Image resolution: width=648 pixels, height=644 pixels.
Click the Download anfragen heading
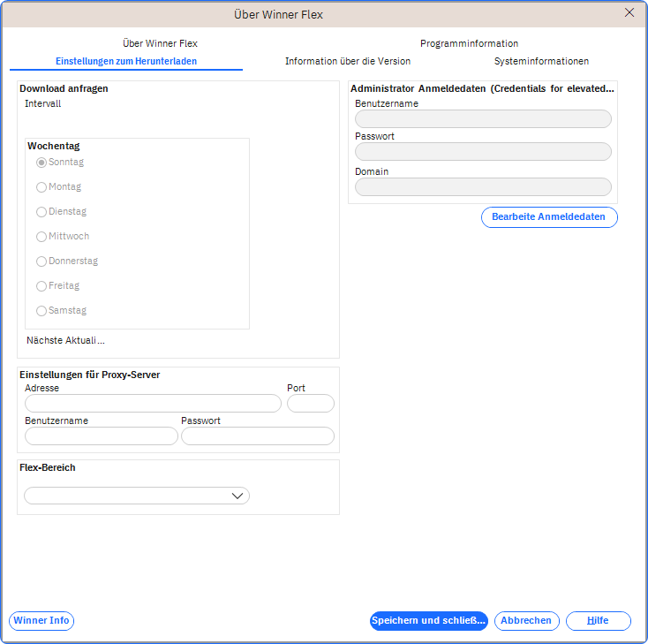[x=64, y=88]
